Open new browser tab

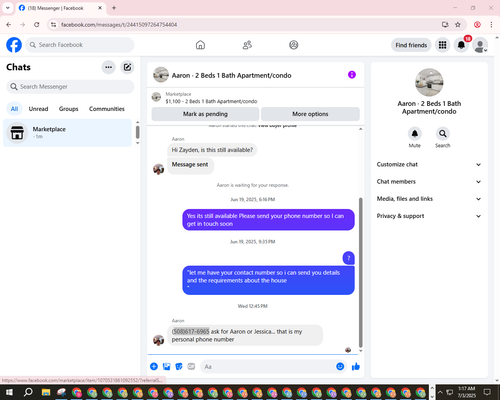[x=114, y=8]
